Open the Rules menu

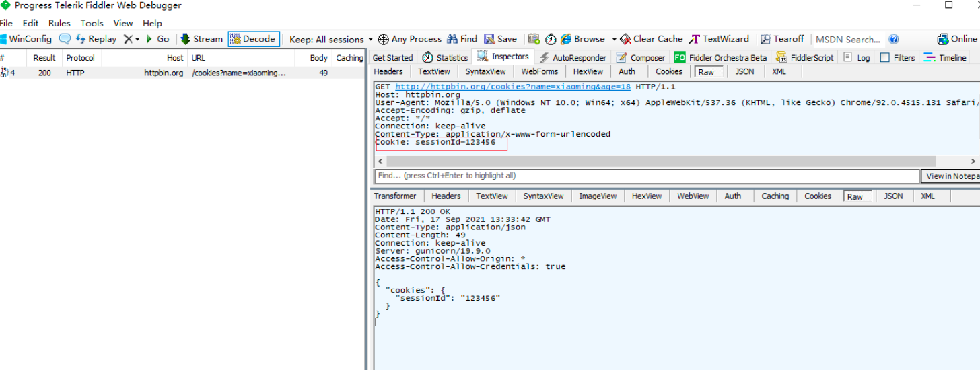[59, 23]
